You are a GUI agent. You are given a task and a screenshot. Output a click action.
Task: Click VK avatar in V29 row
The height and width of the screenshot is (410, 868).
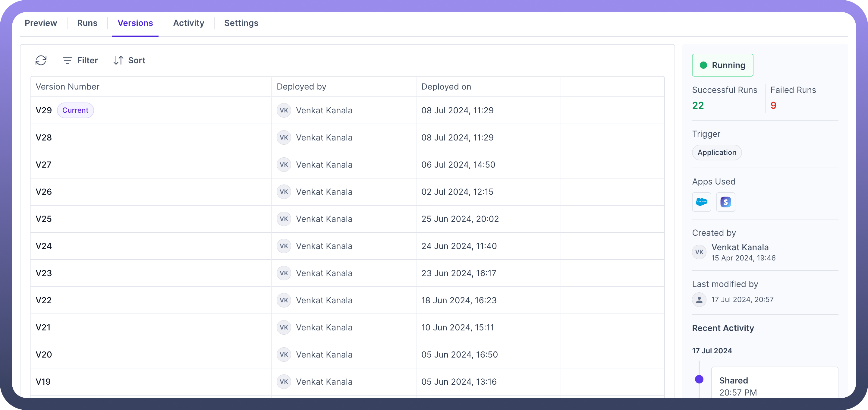[x=284, y=110]
